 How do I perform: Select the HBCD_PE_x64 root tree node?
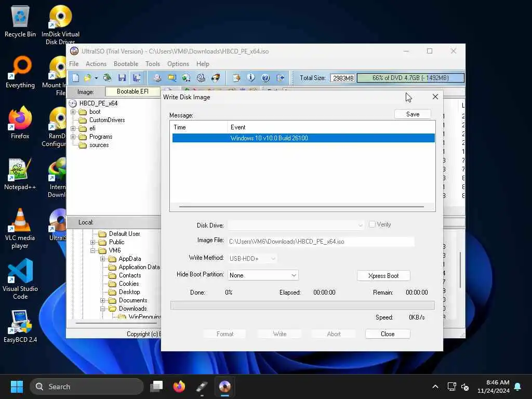pyautogui.click(x=98, y=103)
